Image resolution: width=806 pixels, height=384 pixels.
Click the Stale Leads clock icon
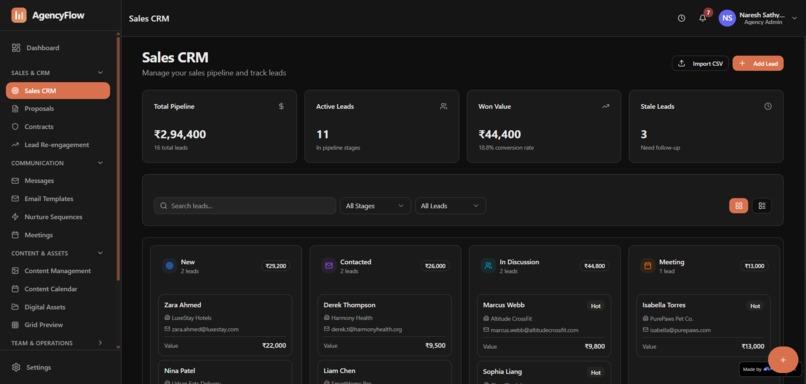(x=767, y=106)
